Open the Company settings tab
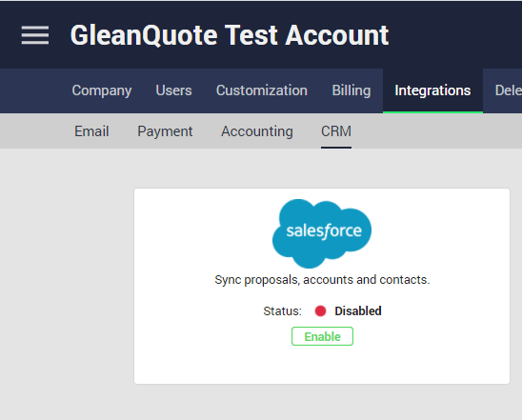Image resolution: width=522 pixels, height=420 pixels. click(x=102, y=90)
